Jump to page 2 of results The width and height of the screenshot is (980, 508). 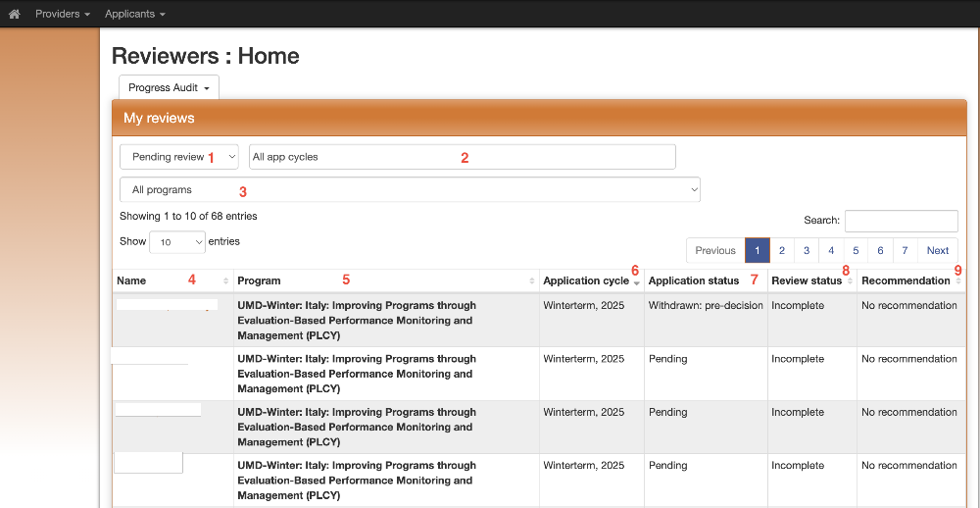tap(781, 250)
